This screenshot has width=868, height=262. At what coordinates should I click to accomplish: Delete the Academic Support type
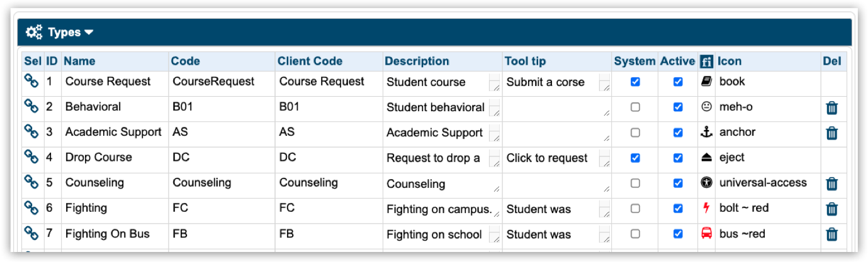831,133
